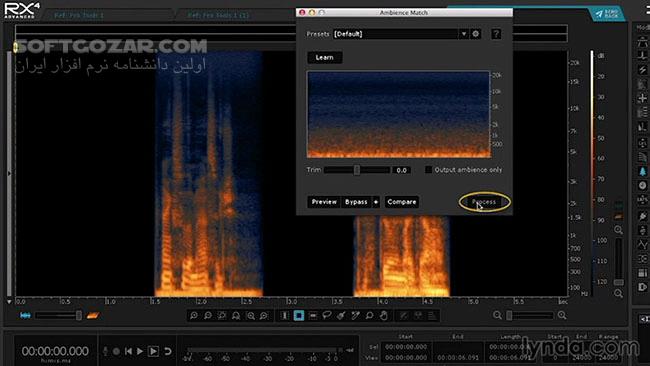Screen dimensions: 650x366
Task: Click the View End value 00:00:06.091
Action: pyautogui.click(x=458, y=357)
